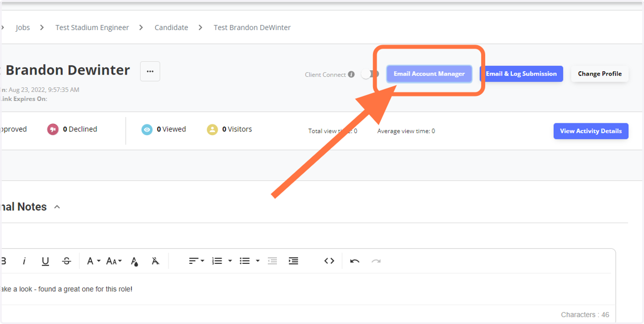Undo the last edit
This screenshot has width=644, height=324.
[x=355, y=261]
